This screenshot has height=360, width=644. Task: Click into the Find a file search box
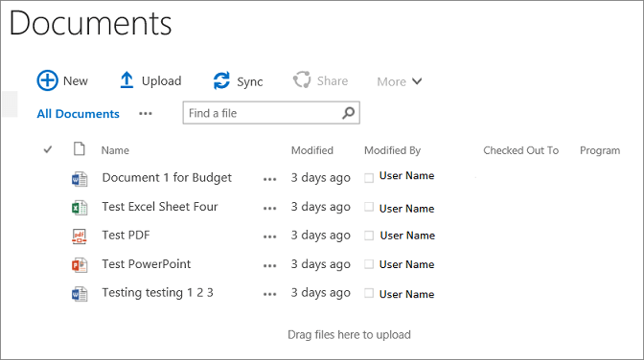pos(271,113)
